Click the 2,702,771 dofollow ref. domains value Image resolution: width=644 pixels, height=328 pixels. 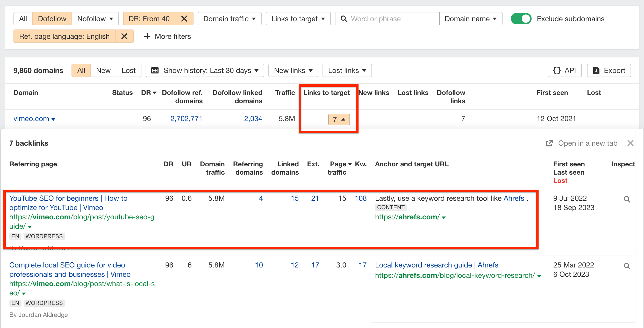tap(186, 118)
